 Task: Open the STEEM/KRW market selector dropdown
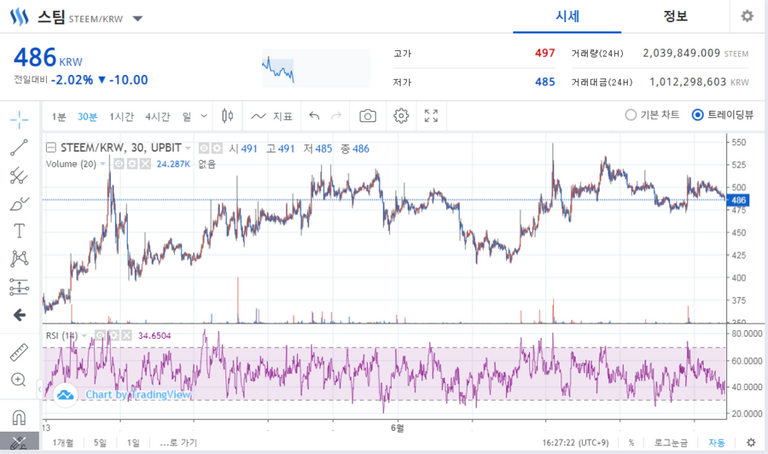[x=138, y=19]
